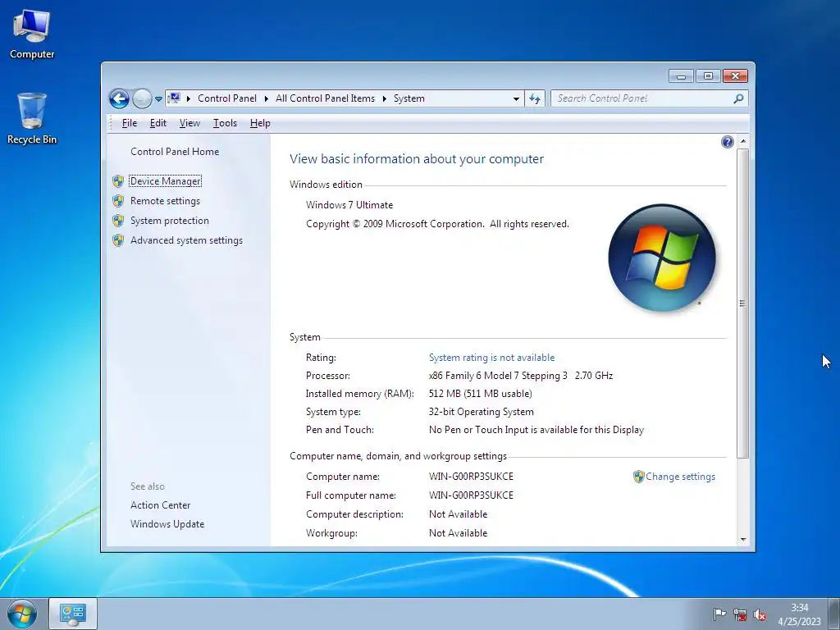
Task: Click the vertical scrollbar thumb
Action: pyautogui.click(x=742, y=304)
